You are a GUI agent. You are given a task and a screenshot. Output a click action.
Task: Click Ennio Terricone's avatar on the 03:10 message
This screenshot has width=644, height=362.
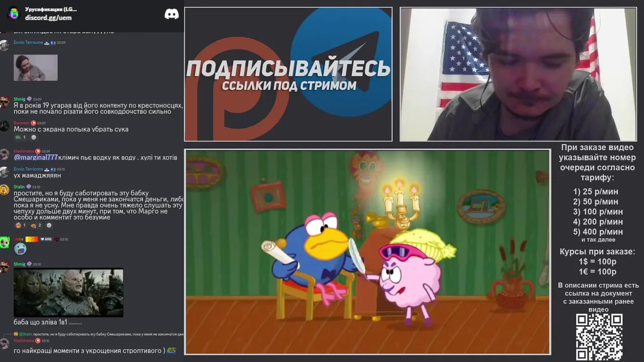(5, 172)
